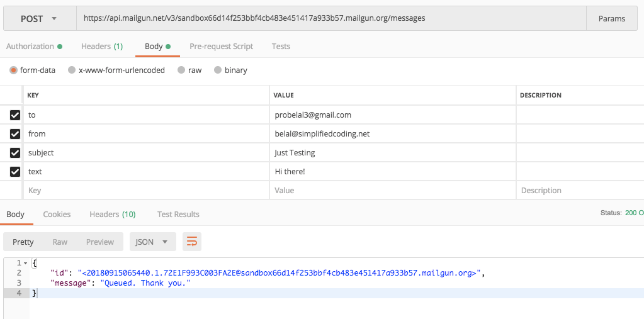
Task: Select the binary body option
Action: (x=218, y=70)
